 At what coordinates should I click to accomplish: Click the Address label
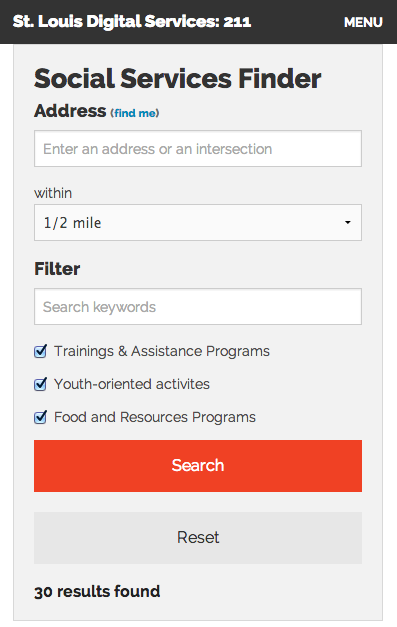(70, 111)
